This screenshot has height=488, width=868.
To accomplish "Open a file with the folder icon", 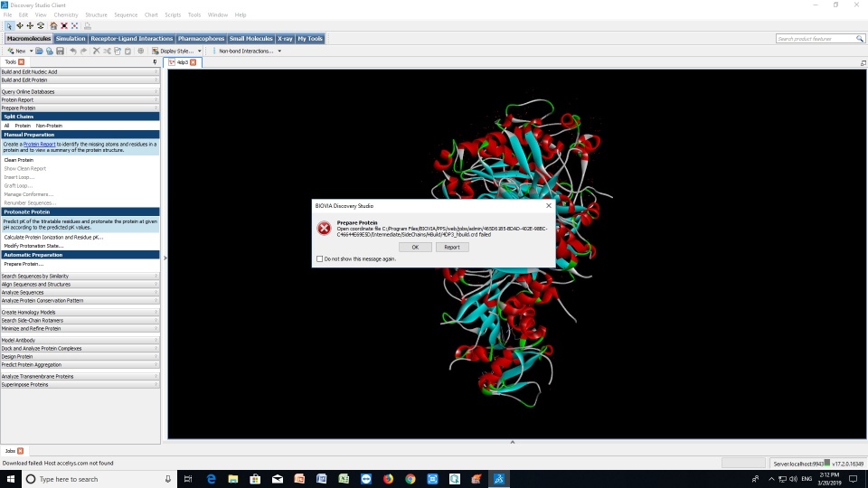I will pyautogui.click(x=39, y=51).
